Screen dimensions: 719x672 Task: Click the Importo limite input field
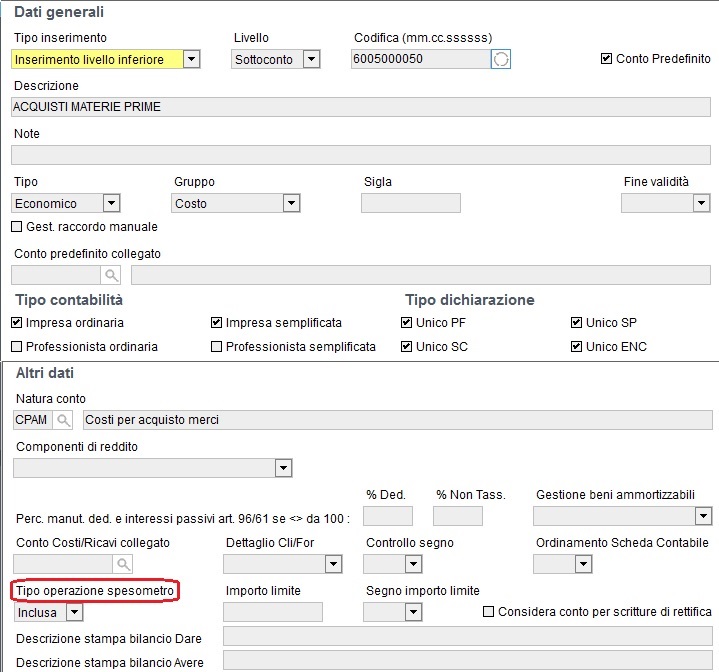click(x=273, y=612)
